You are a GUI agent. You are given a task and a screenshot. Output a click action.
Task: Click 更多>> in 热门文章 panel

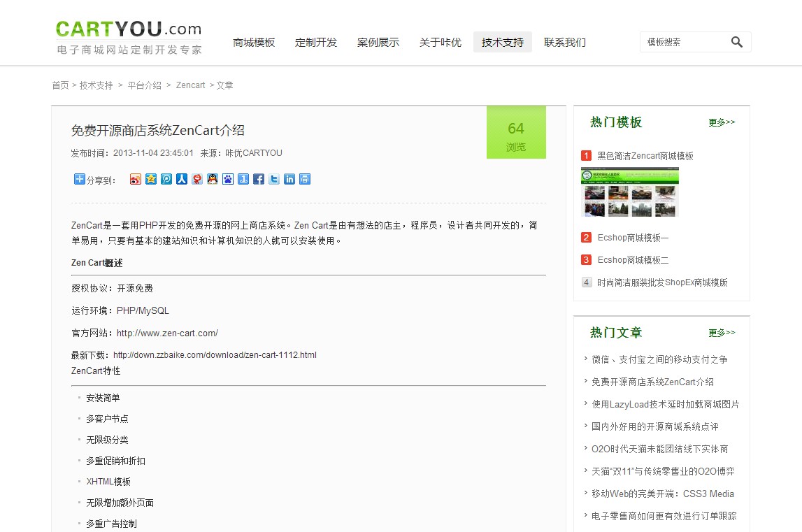[722, 333]
